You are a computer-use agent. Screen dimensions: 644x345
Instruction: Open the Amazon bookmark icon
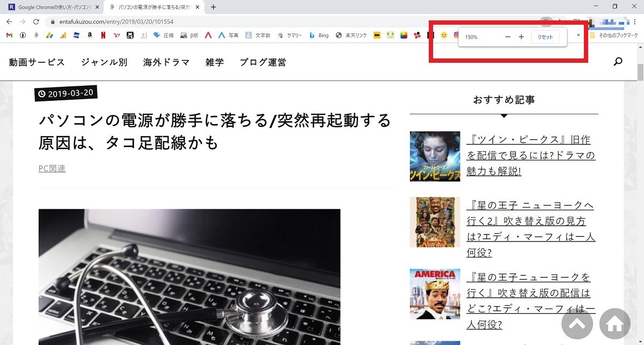90,35
